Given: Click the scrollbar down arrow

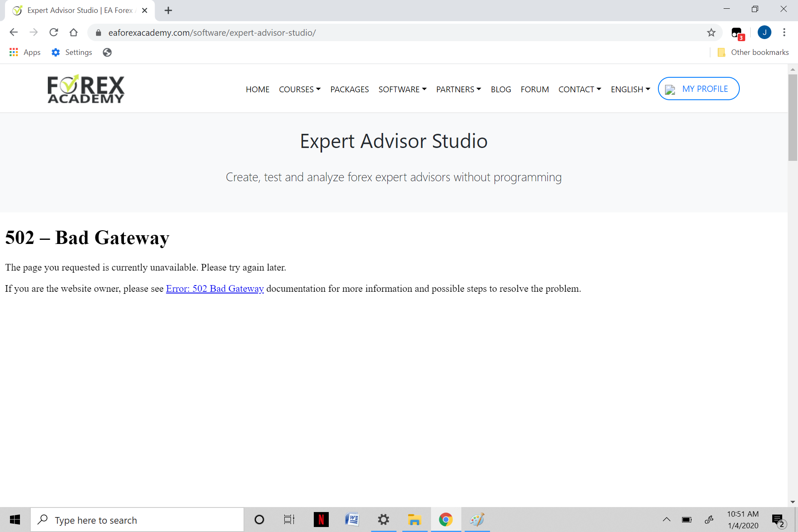Looking at the screenshot, I should click(793, 502).
